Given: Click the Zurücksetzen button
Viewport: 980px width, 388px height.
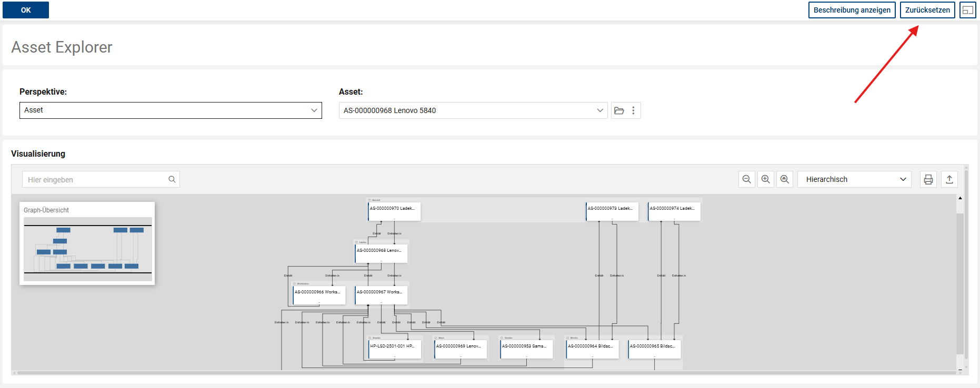Looking at the screenshot, I should click(x=927, y=10).
